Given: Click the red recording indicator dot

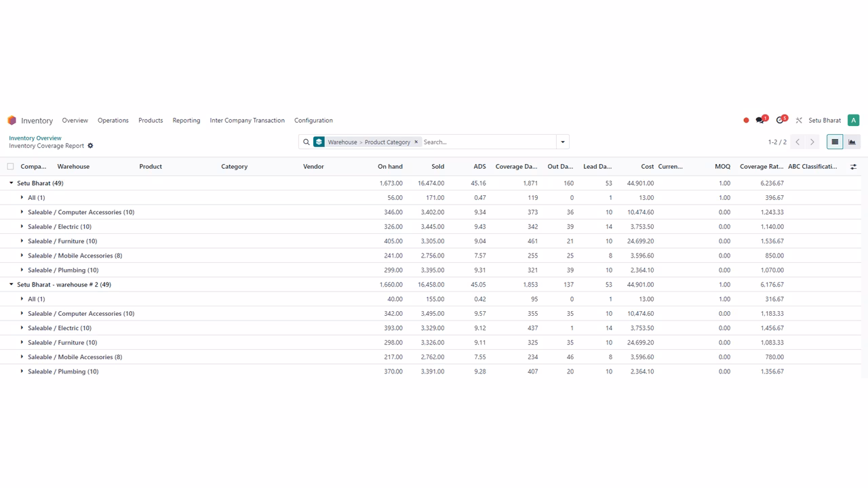Looking at the screenshot, I should coord(746,121).
